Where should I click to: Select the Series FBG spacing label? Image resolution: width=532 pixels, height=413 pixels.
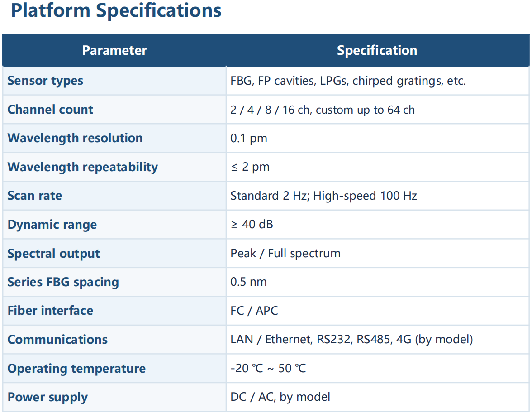pyautogui.click(x=63, y=282)
